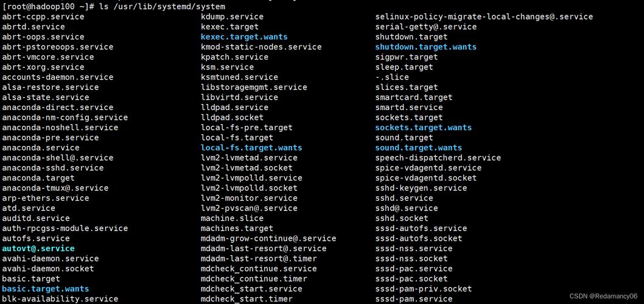Select the auditd.service listing
Screen dimensions: 644x304
point(36,218)
